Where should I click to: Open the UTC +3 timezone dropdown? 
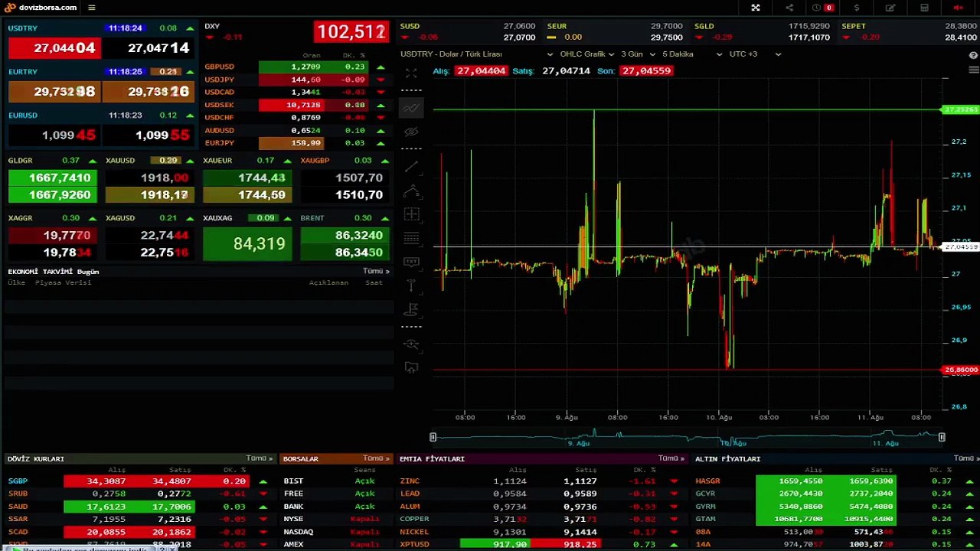pos(755,54)
